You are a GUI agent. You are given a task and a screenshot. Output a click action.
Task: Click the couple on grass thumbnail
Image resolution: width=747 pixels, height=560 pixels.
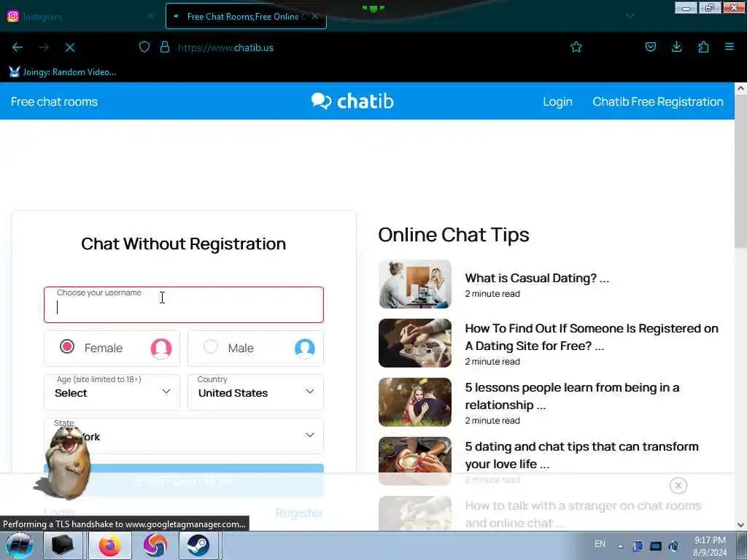[415, 402]
